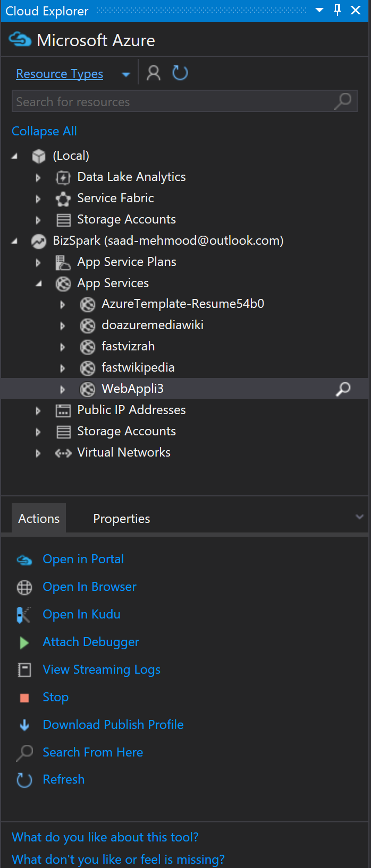The height and width of the screenshot is (868, 371).
Task: Collapse the App Services node
Action: [x=39, y=283]
